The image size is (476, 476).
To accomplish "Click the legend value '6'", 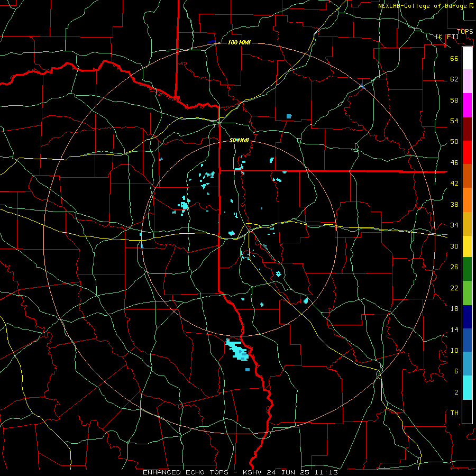I will 456,371.
